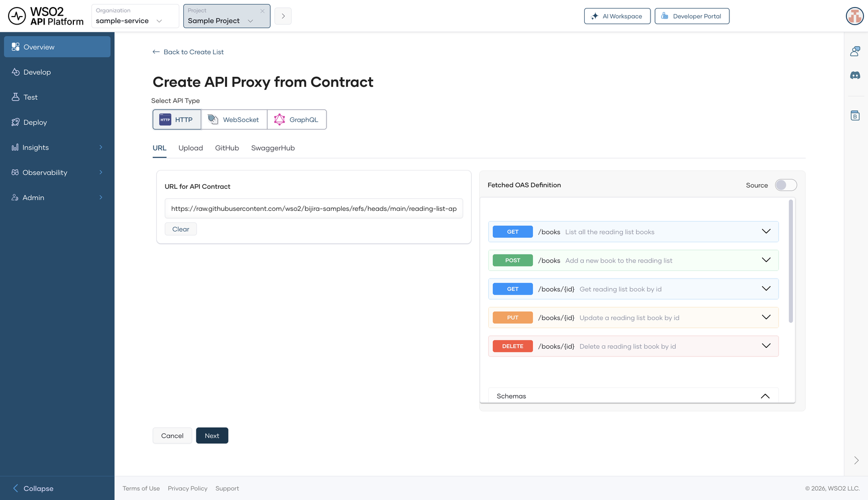This screenshot has height=500, width=868.
Task: Click the breadcrumb next arrow button
Action: point(283,16)
